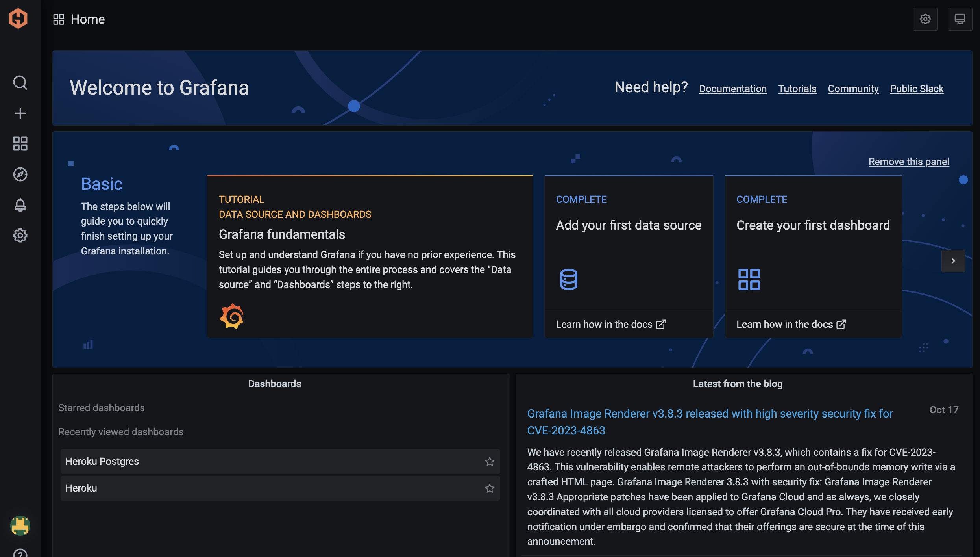Click the grid icon on first dashboard card

[749, 279]
